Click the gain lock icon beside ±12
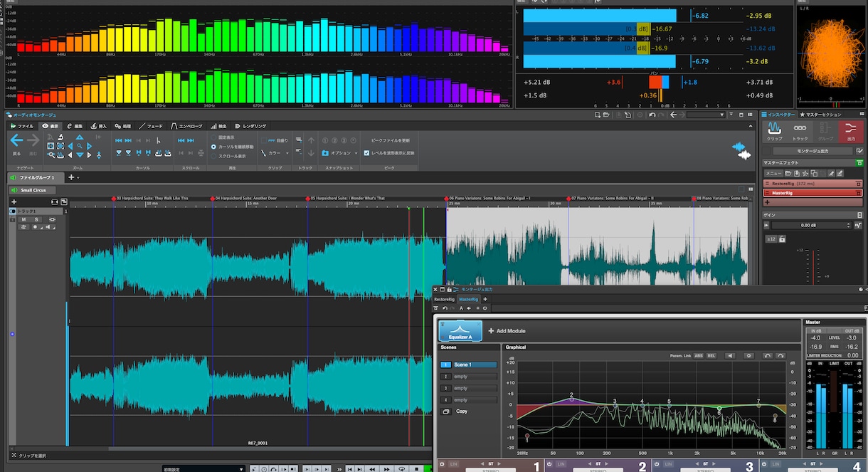Screen dimensions: 868x472 click(782, 239)
